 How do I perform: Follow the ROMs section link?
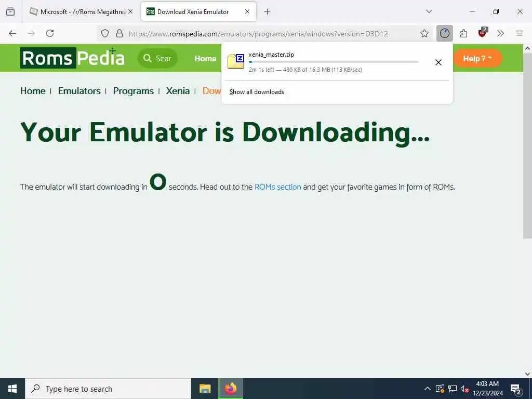(x=278, y=187)
